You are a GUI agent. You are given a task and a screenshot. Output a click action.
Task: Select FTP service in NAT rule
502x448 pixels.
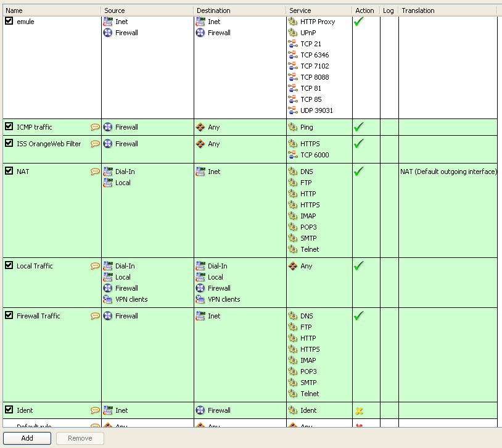[x=306, y=183]
